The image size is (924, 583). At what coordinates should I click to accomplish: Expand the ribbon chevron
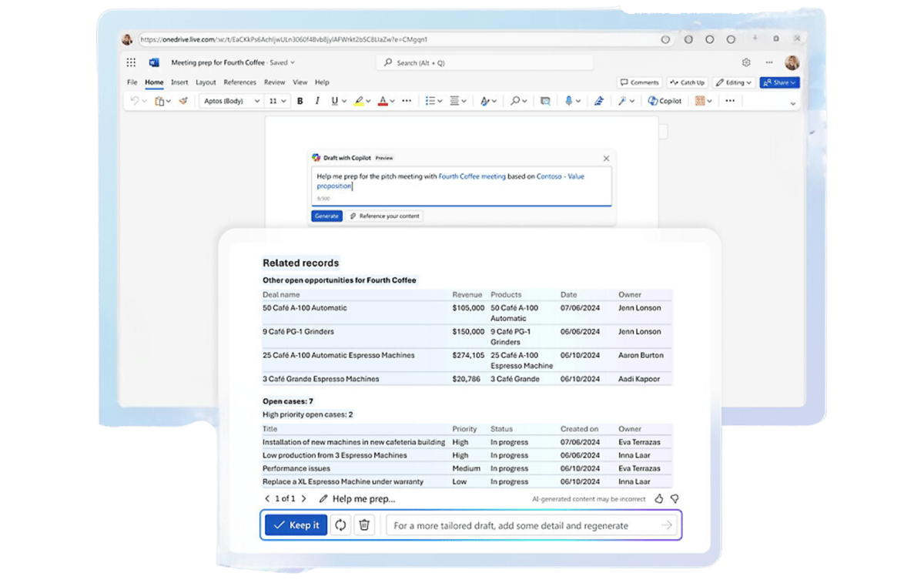[x=793, y=104]
